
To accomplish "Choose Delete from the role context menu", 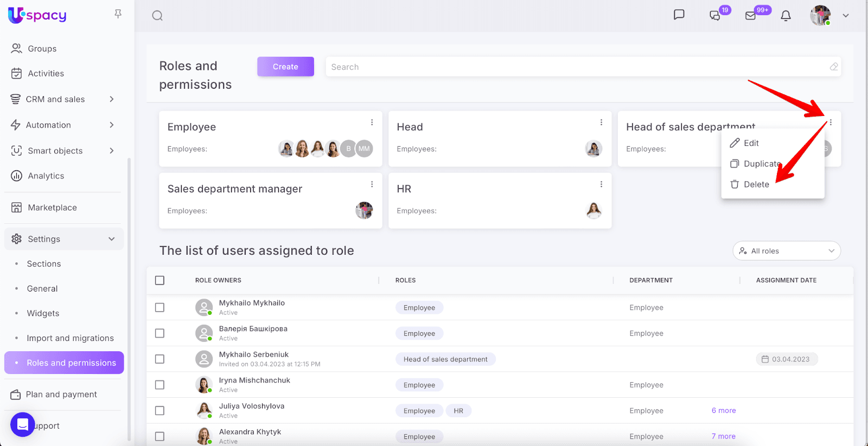I will click(756, 184).
